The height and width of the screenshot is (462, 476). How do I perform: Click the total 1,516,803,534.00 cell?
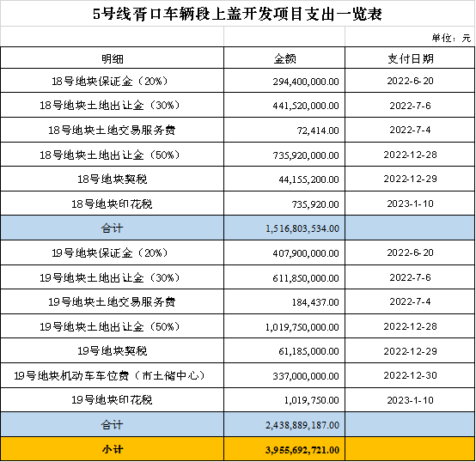[284, 228]
